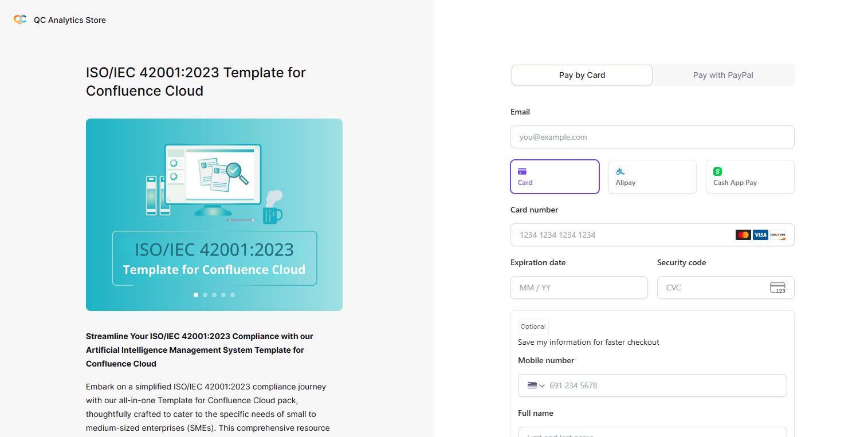
Task: Switch to the Pay with PayPal tab
Action: [x=723, y=75]
